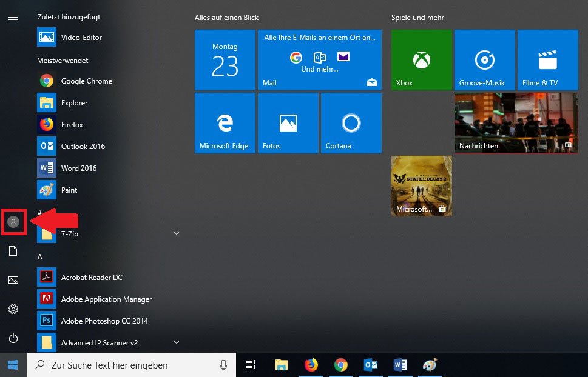The width and height of the screenshot is (588, 377).
Task: Switch to Paint on the taskbar
Action: 430,365
